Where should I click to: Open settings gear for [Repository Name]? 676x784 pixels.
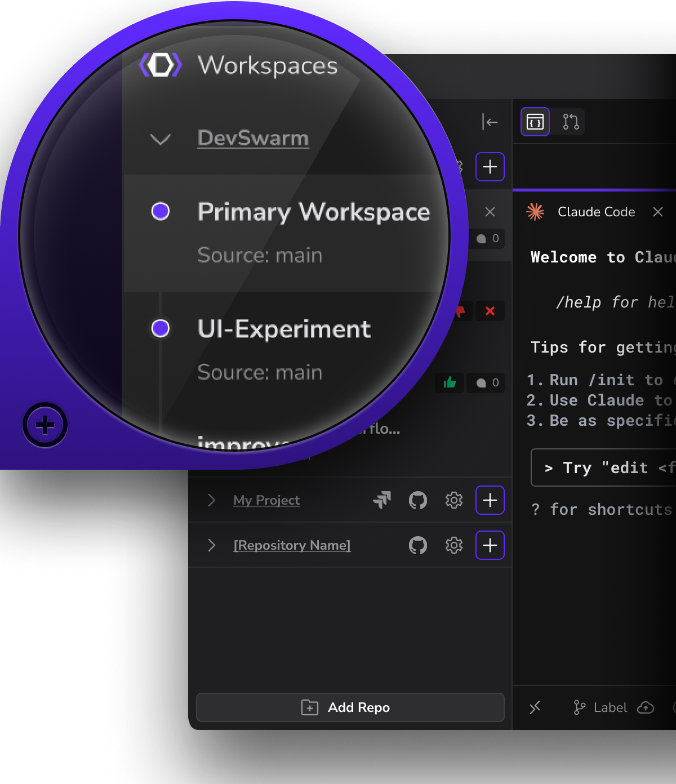pos(454,545)
